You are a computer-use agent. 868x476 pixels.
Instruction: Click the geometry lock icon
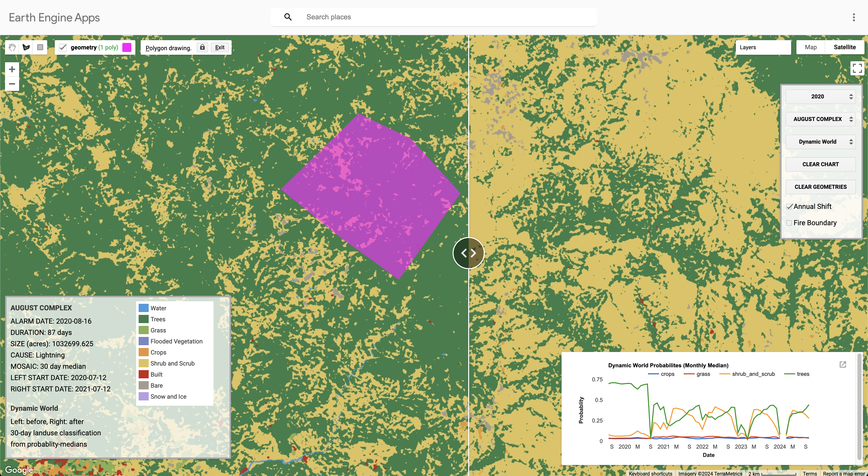(x=202, y=47)
